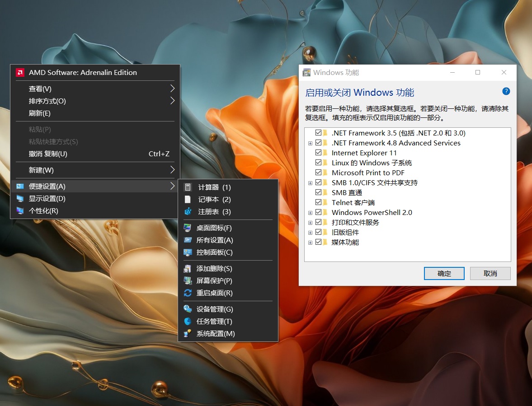Screen dimensions: 532x406
Task: Open 显示设置(D) using its monitor icon
Action: click(20, 199)
